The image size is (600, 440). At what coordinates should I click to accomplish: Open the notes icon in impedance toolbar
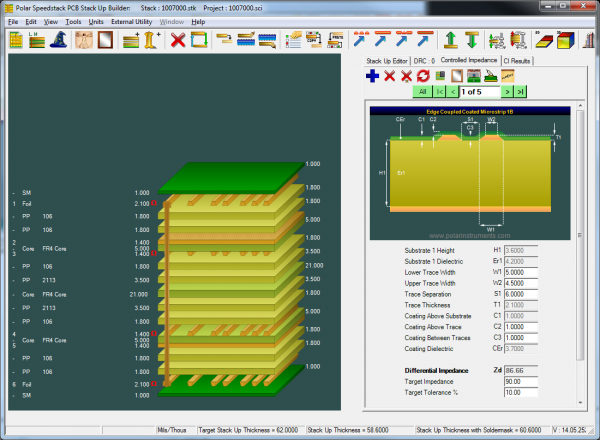pyautogui.click(x=507, y=76)
